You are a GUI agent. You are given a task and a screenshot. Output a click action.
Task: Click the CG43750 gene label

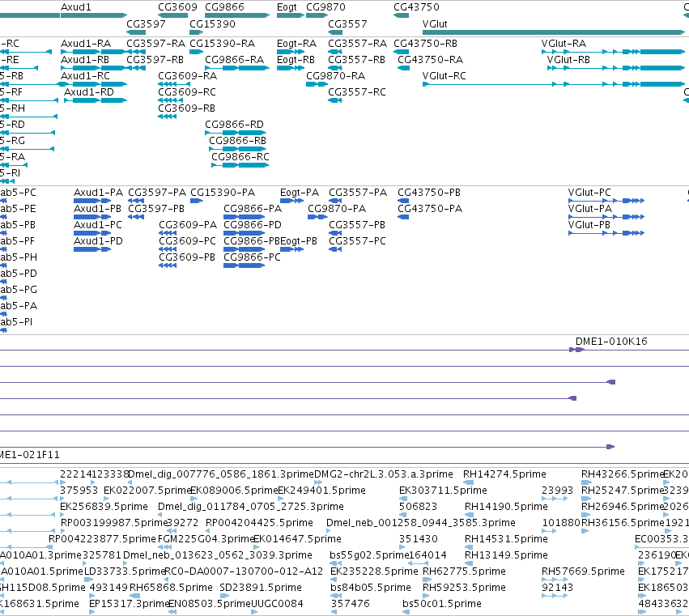(416, 7)
